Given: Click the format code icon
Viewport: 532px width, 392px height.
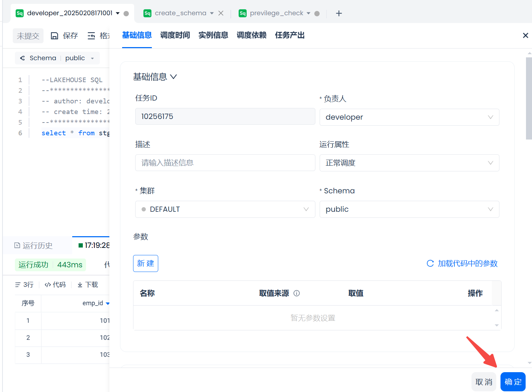Looking at the screenshot, I should click(x=91, y=36).
